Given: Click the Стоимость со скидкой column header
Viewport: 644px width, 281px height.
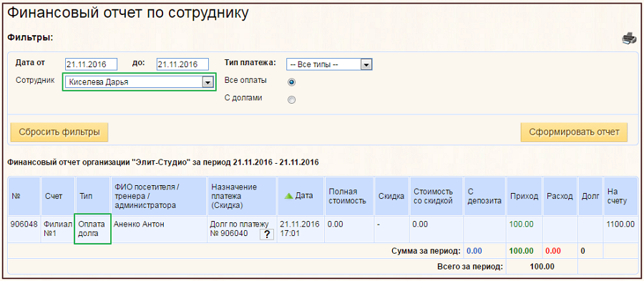Looking at the screenshot, I should click(436, 196).
